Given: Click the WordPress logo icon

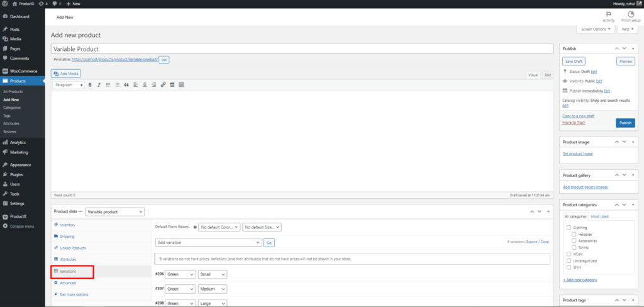Looking at the screenshot, I should tap(5, 4).
